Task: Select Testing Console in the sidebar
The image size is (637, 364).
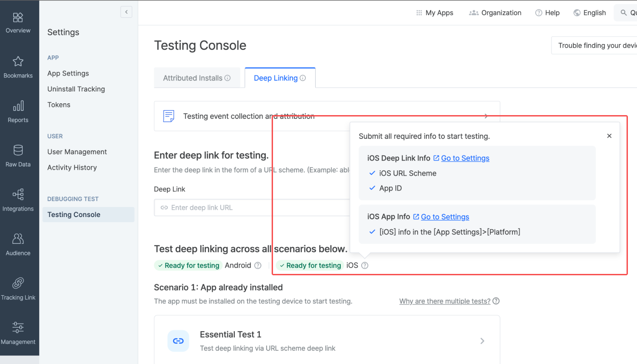Action: (88, 215)
